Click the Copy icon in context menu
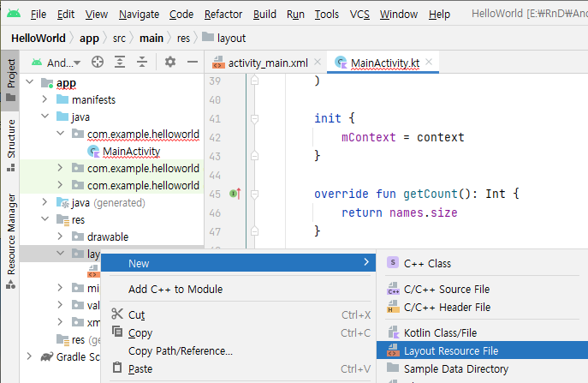588x383 pixels. [x=117, y=332]
